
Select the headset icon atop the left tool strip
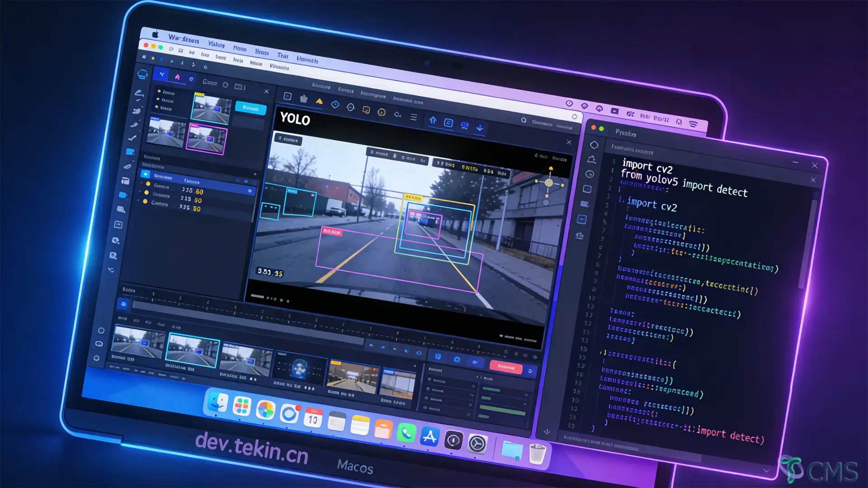[142, 75]
